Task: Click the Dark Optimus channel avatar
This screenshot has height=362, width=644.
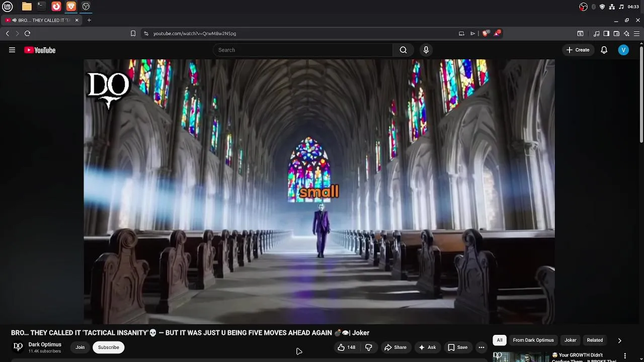Action: tap(18, 347)
